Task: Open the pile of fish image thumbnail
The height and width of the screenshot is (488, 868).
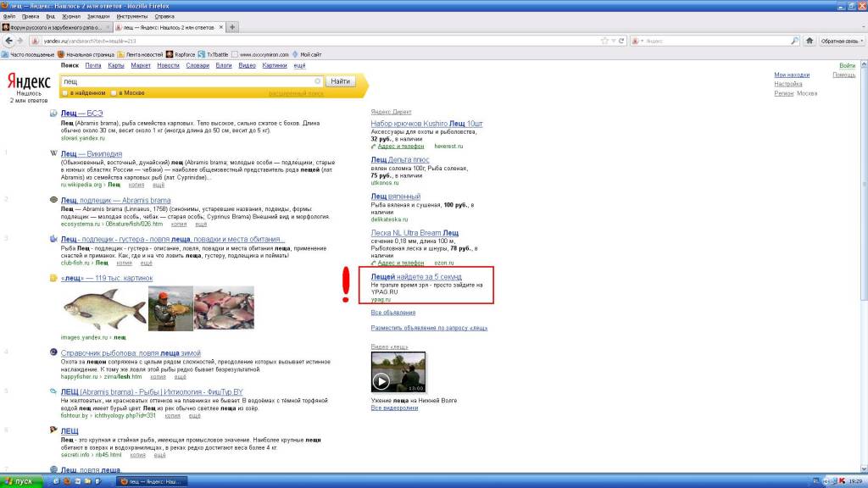Action: 224,308
